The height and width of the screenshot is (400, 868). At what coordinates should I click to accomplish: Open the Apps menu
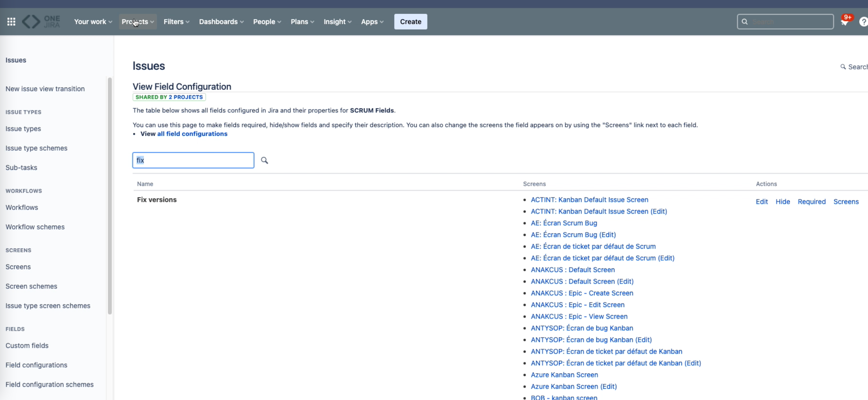(x=372, y=22)
